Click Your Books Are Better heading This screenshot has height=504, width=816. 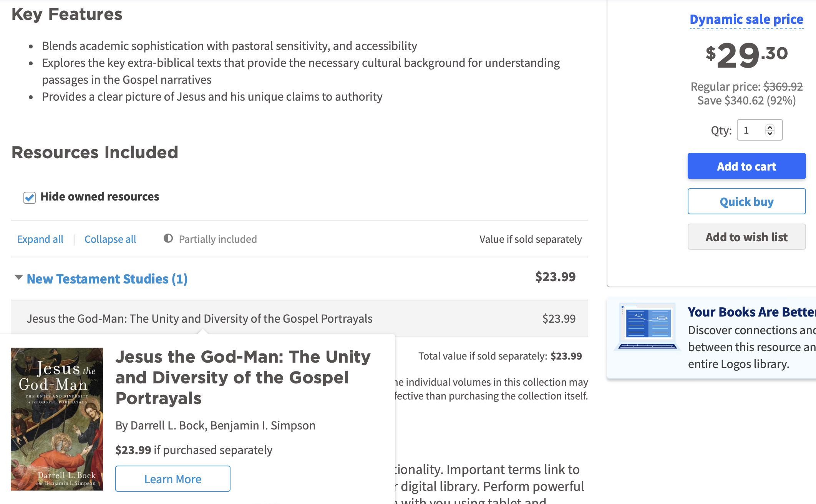tap(751, 312)
